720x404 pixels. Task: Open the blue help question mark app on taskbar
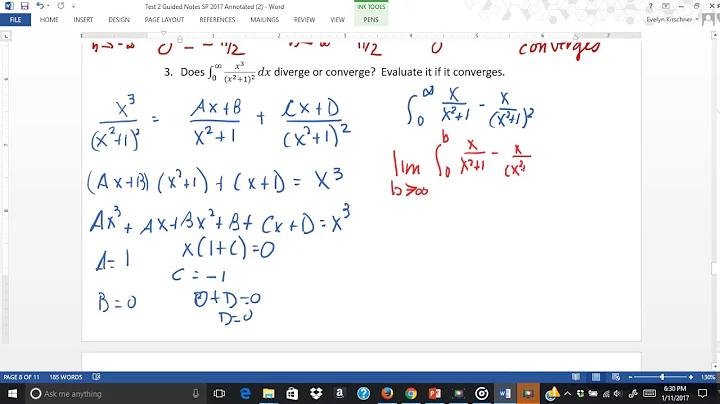point(363,393)
